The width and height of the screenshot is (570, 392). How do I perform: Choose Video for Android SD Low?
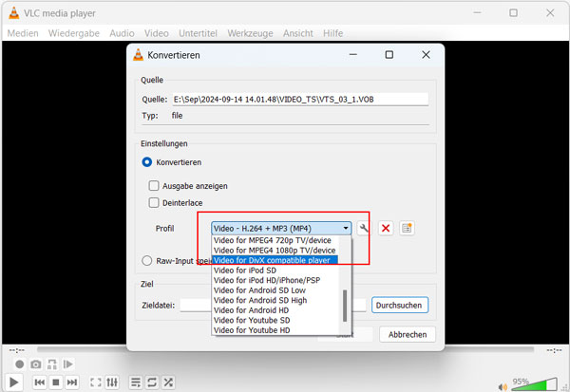click(x=275, y=290)
